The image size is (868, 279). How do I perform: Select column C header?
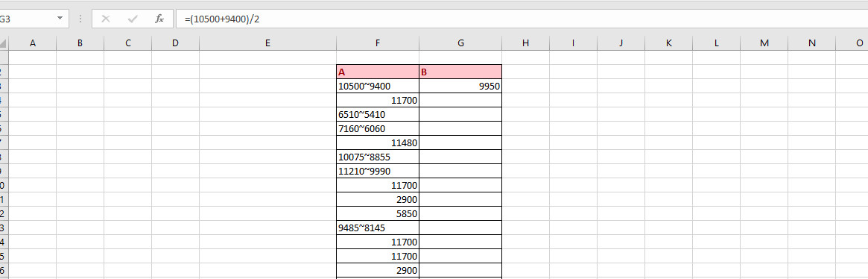pos(128,43)
